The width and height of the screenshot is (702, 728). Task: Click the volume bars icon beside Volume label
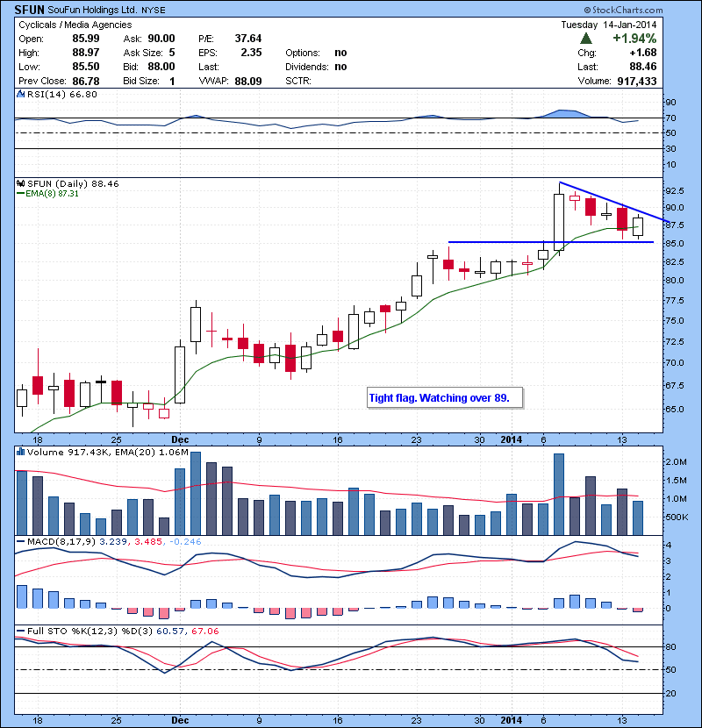(x=20, y=452)
